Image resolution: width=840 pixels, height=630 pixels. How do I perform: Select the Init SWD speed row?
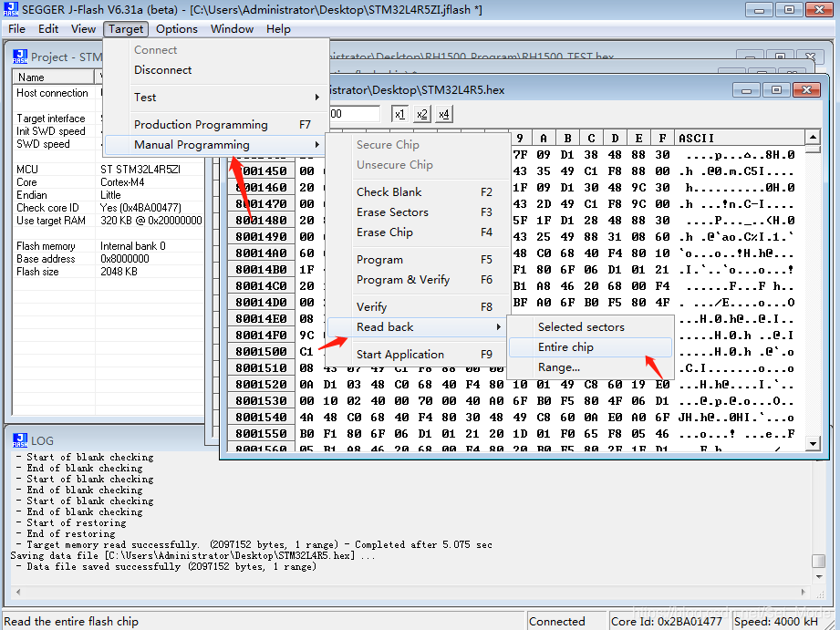[109, 131]
